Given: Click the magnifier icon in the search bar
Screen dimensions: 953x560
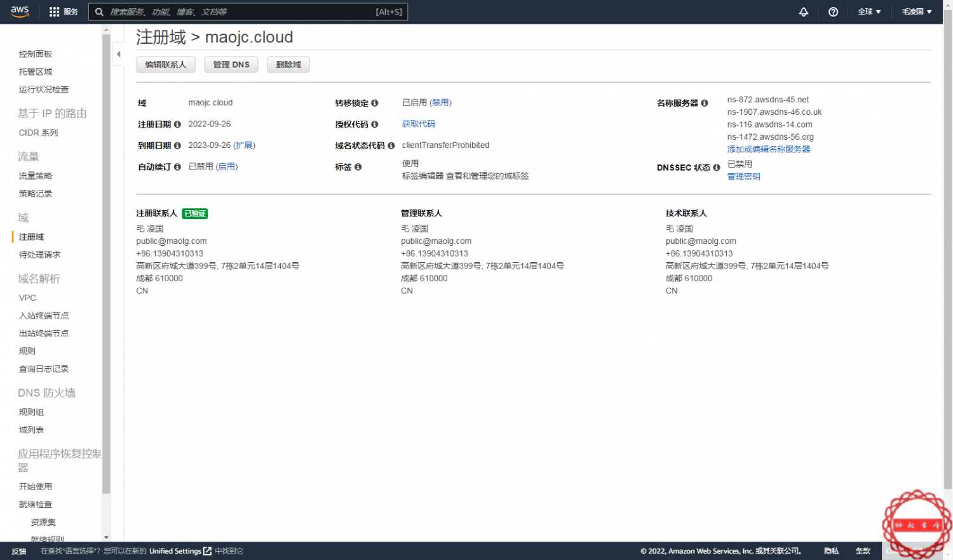Looking at the screenshot, I should (99, 11).
